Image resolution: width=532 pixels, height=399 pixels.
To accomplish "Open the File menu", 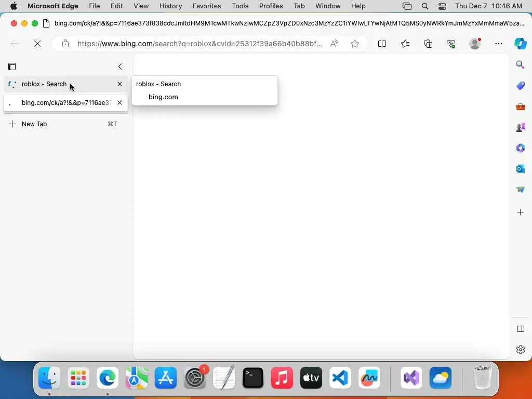I will pyautogui.click(x=95, y=6).
